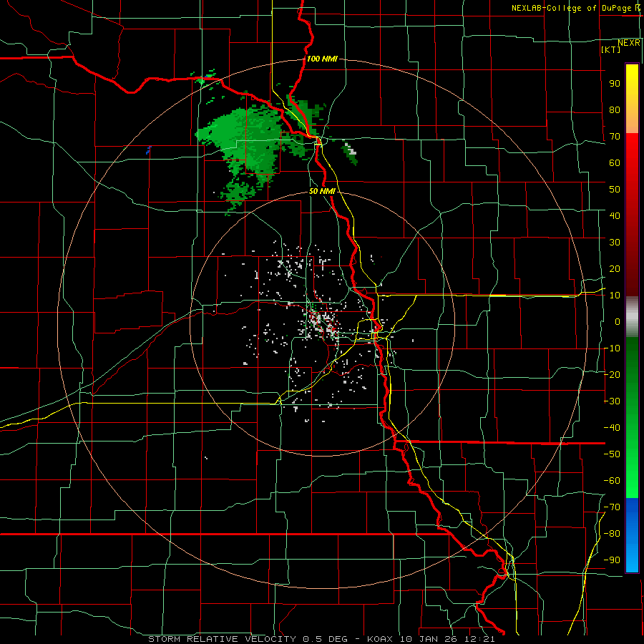644x644 pixels.
Task: Click the 90 value on velocity scale
Action: click(x=615, y=84)
